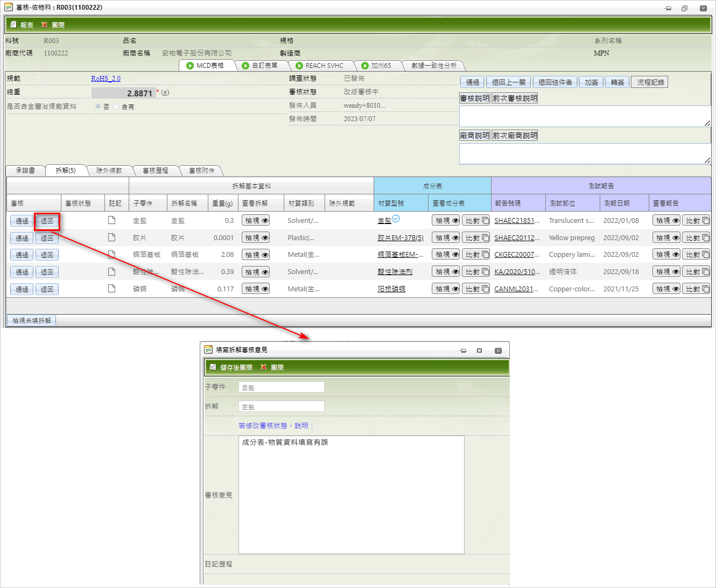
Task: Click the top 通過 approval button
Action: 472,82
